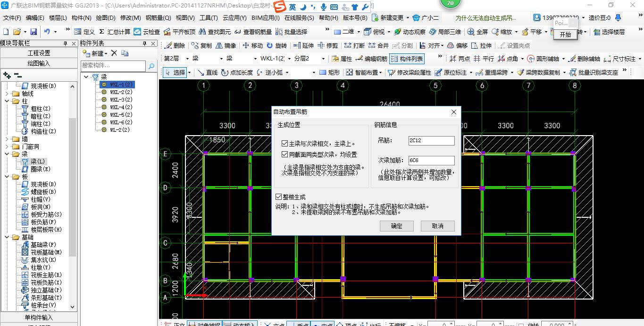Open 单构件输入 panel
The image size is (644, 326).
pyautogui.click(x=39, y=317)
